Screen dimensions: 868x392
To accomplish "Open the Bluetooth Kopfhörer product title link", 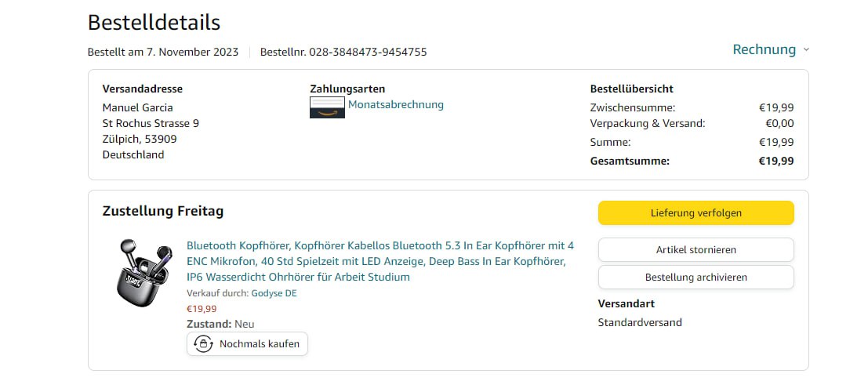I will point(380,261).
